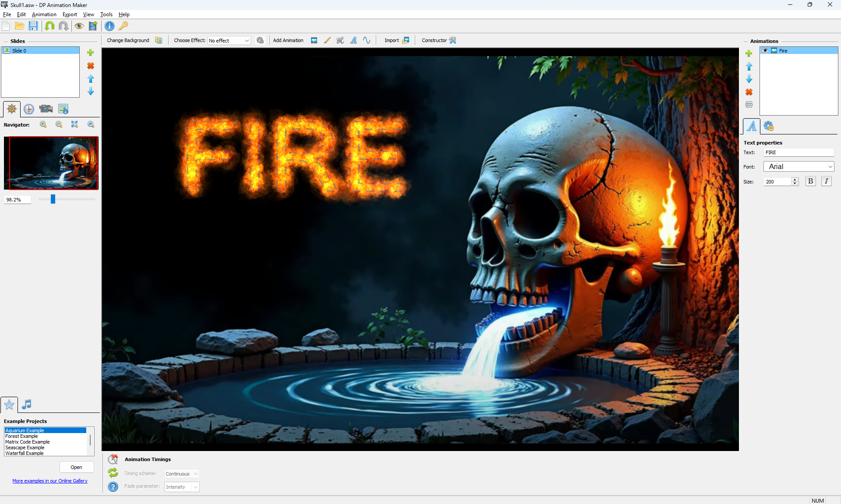
Task: Click the Open button for example projects
Action: point(76,467)
